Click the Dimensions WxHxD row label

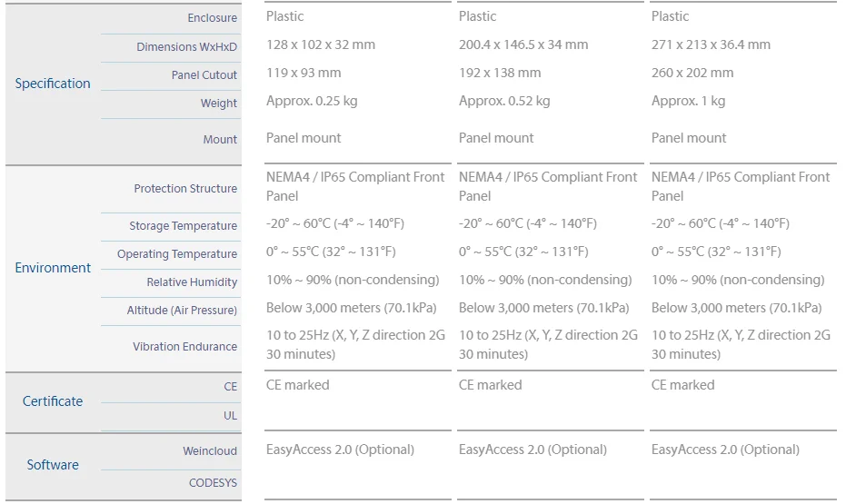tap(186, 47)
